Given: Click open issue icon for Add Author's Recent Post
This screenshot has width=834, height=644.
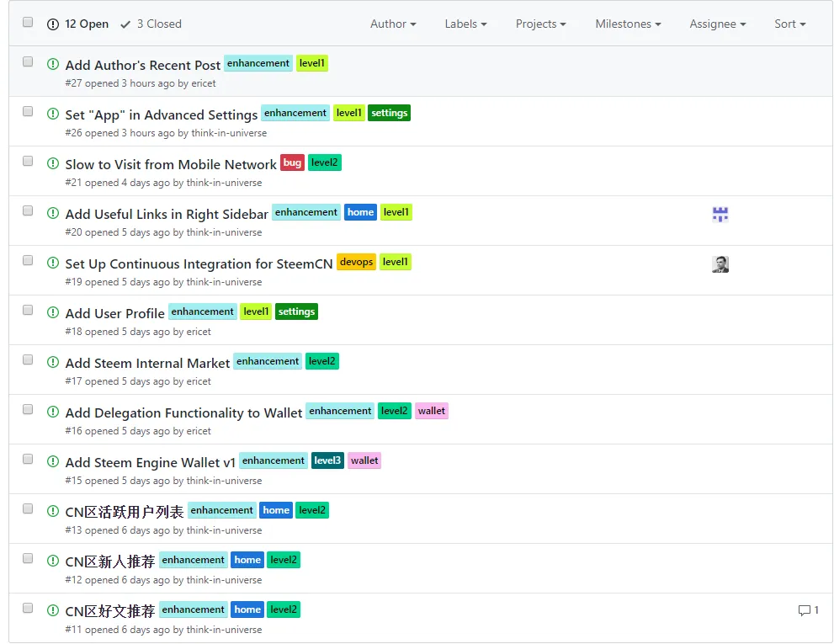Looking at the screenshot, I should 53,64.
